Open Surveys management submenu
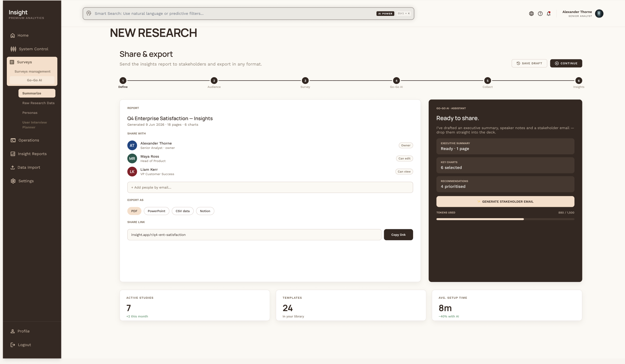The height and width of the screenshot is (364, 625). coord(32,71)
